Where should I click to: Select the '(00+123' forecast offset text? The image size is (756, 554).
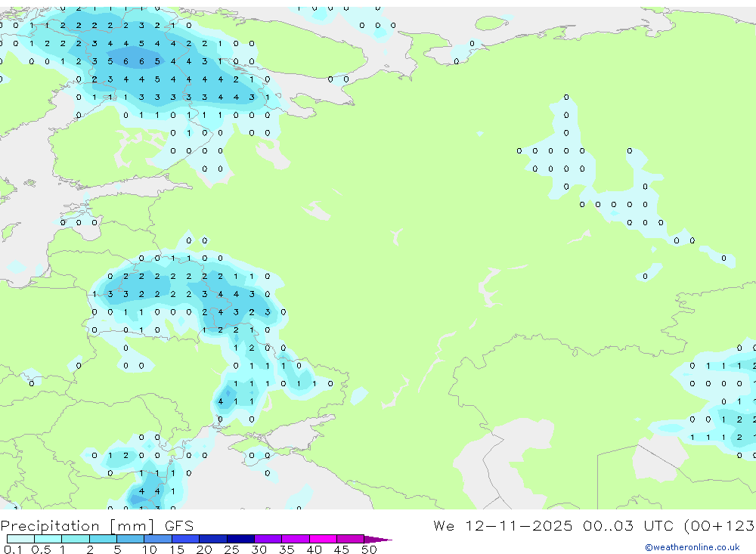pyautogui.click(x=720, y=525)
